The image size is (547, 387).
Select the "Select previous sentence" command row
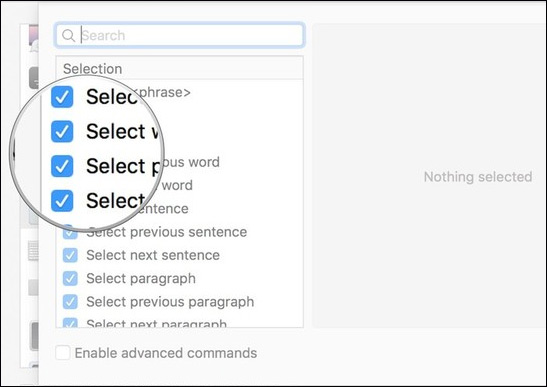(x=180, y=232)
